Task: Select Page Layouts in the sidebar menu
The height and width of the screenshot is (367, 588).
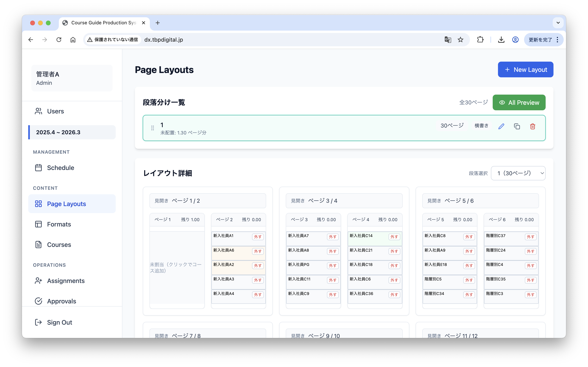Action: click(66, 204)
